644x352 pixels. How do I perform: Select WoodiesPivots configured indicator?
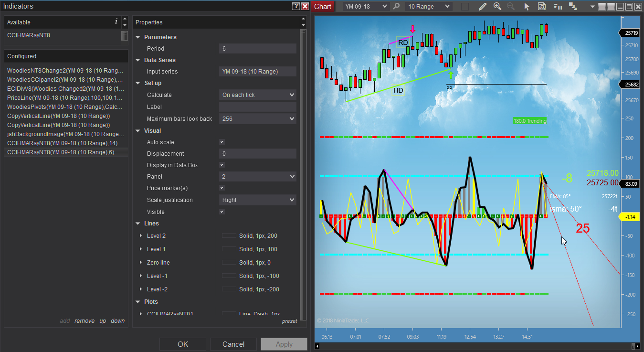click(x=66, y=107)
